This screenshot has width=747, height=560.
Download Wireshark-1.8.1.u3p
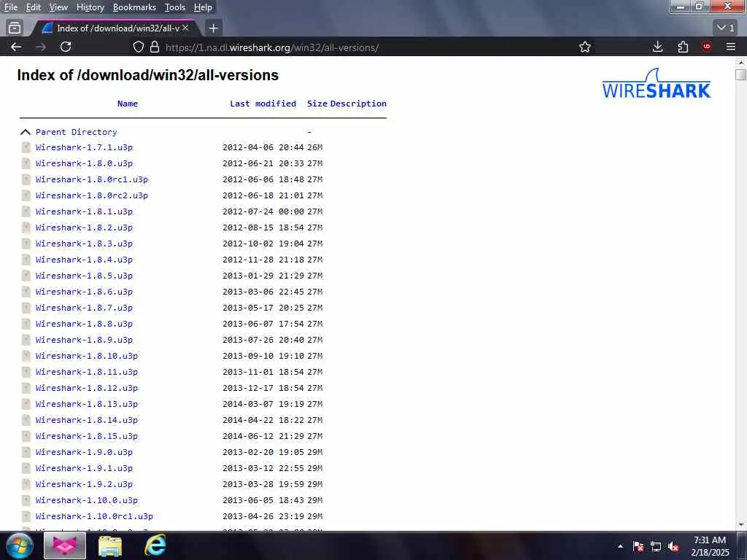click(x=85, y=211)
